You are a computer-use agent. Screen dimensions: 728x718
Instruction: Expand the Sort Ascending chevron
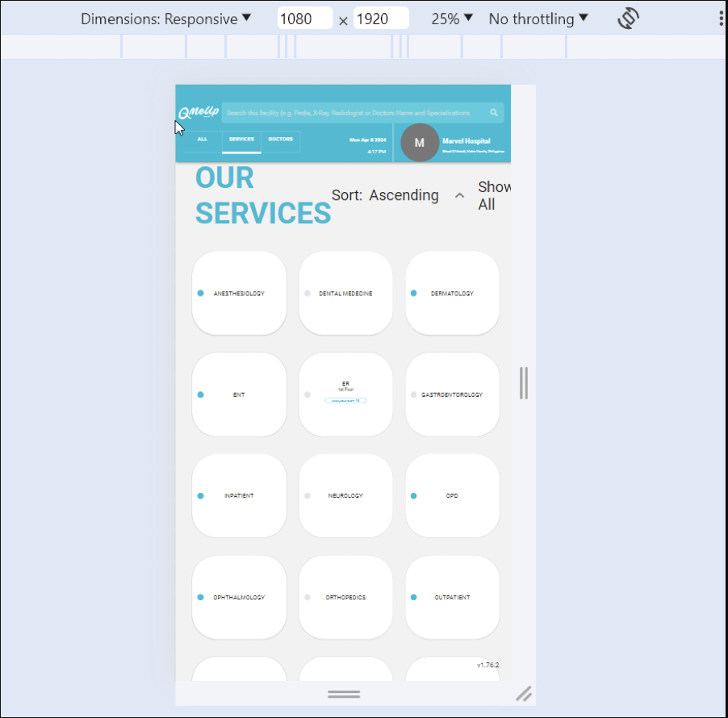459,195
